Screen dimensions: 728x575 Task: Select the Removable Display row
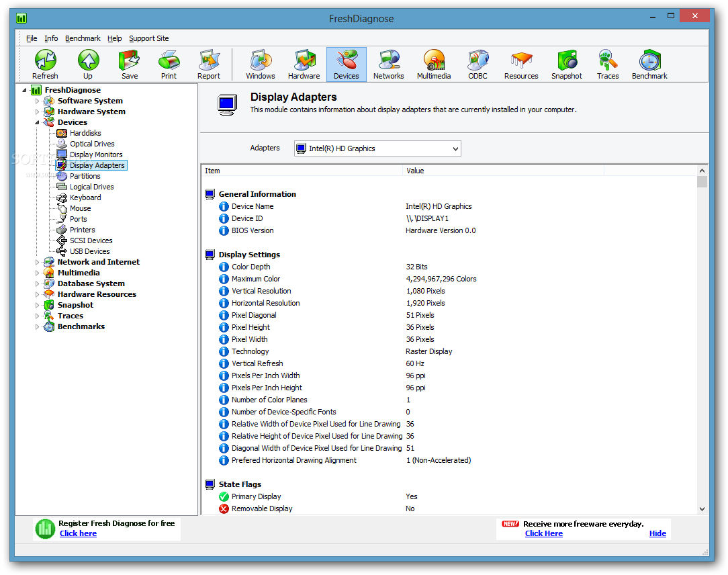pyautogui.click(x=449, y=508)
